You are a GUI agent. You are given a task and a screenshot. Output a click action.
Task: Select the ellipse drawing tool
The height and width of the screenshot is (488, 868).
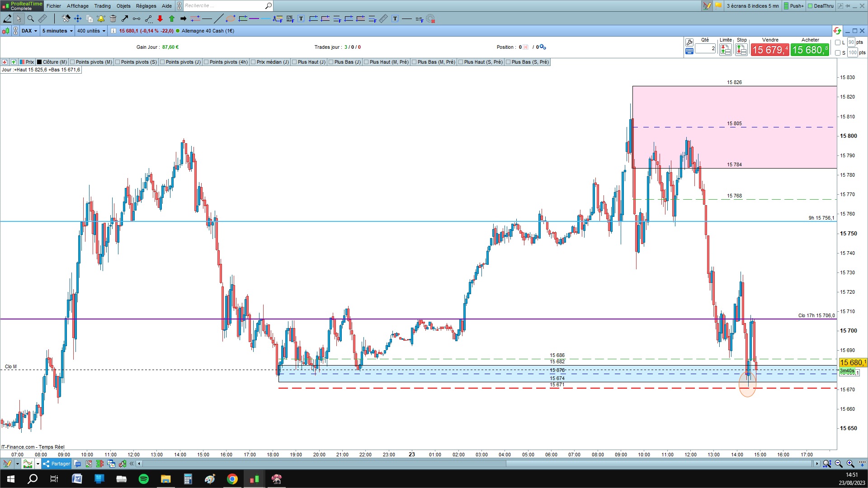tap(231, 19)
